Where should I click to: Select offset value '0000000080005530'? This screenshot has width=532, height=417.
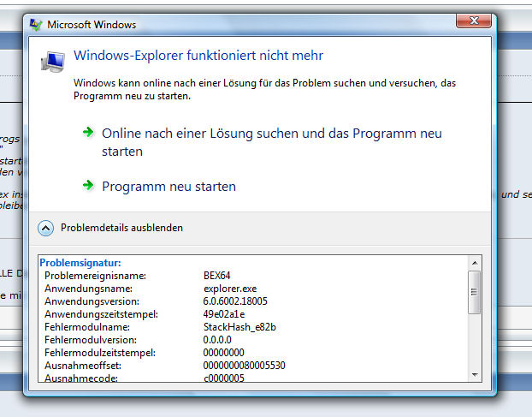244,366
